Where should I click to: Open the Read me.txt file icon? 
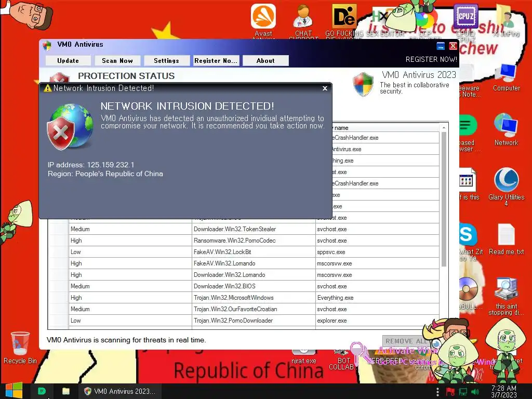[x=506, y=239]
